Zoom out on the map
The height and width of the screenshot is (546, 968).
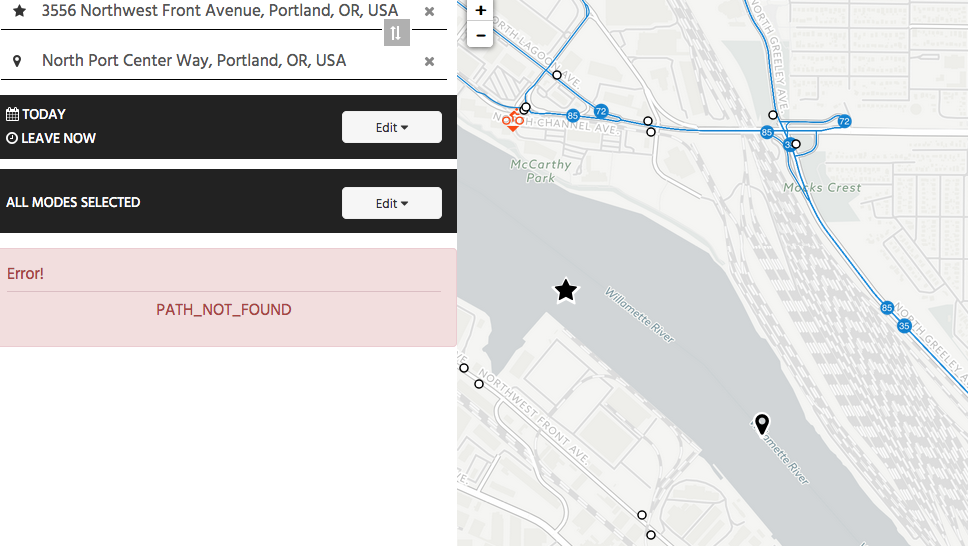point(480,35)
